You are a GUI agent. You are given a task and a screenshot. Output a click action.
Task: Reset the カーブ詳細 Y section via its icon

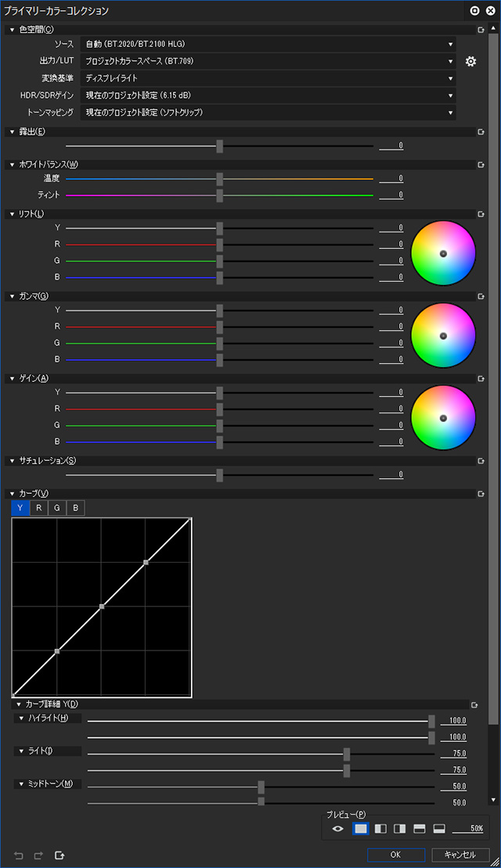coord(474,705)
